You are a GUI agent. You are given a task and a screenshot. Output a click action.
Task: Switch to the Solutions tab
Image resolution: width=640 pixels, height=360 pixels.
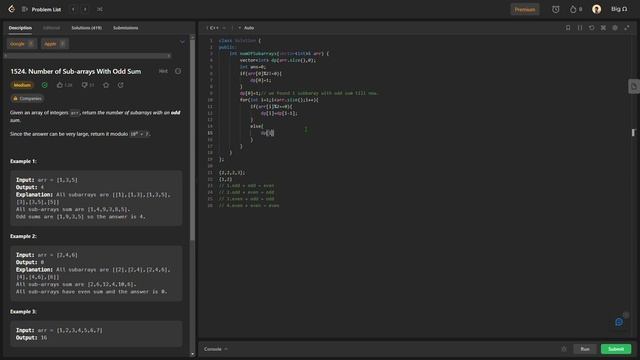87,28
